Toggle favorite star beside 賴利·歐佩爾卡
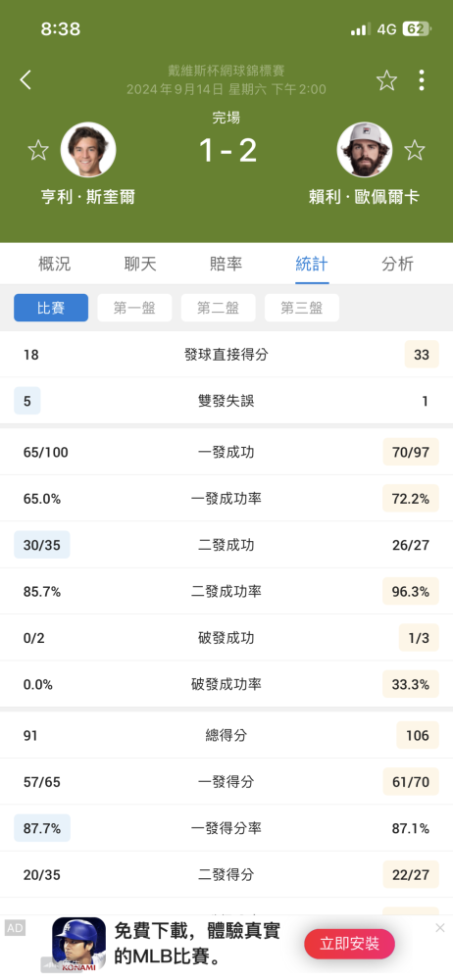This screenshot has height=980, width=453. click(x=414, y=150)
